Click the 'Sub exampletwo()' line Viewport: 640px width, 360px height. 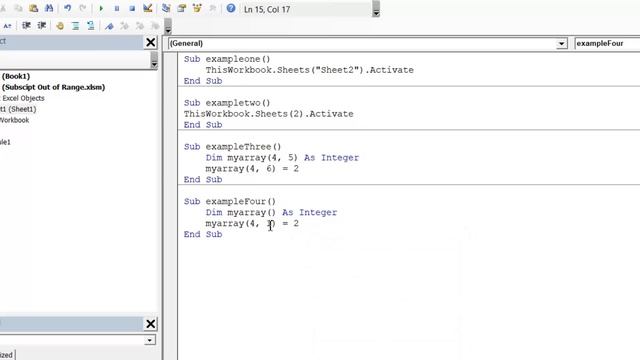tap(227, 103)
